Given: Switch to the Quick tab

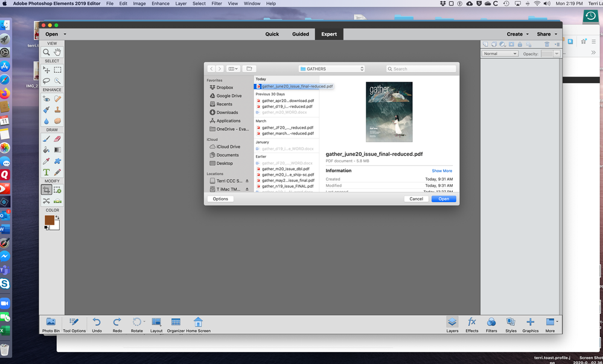Looking at the screenshot, I should [272, 34].
